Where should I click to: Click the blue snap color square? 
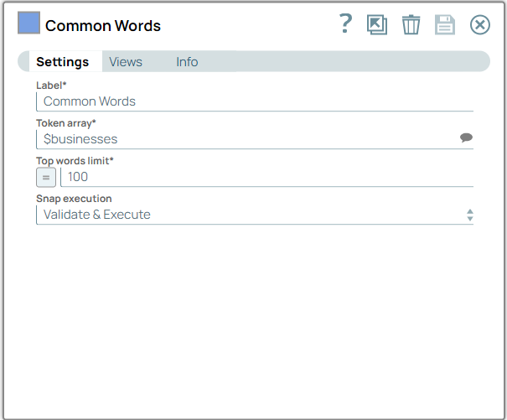coord(28,23)
